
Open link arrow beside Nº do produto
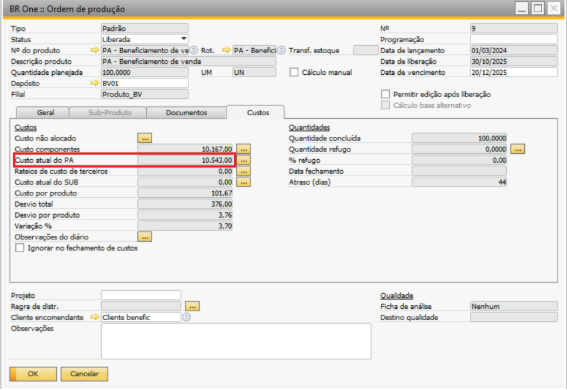pos(94,50)
